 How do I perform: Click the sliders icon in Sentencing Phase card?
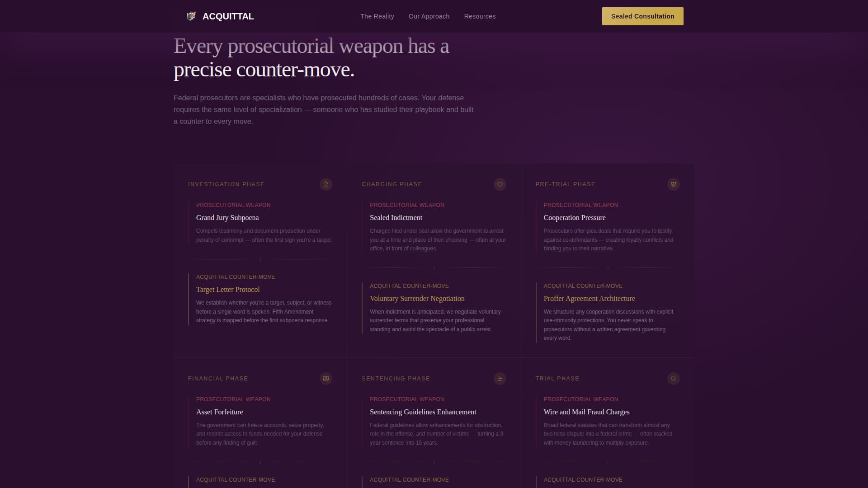point(500,379)
